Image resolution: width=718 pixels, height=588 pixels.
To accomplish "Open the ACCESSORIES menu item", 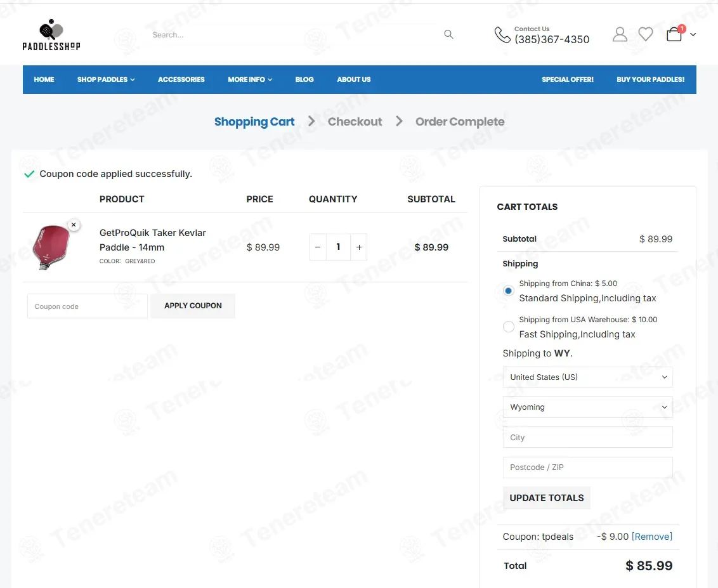I will pyautogui.click(x=181, y=80).
